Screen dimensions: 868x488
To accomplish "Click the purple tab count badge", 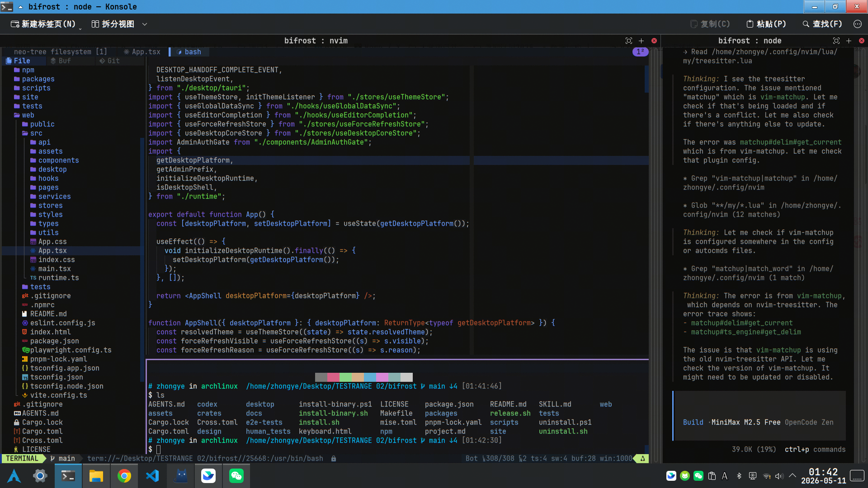I will click(x=640, y=52).
